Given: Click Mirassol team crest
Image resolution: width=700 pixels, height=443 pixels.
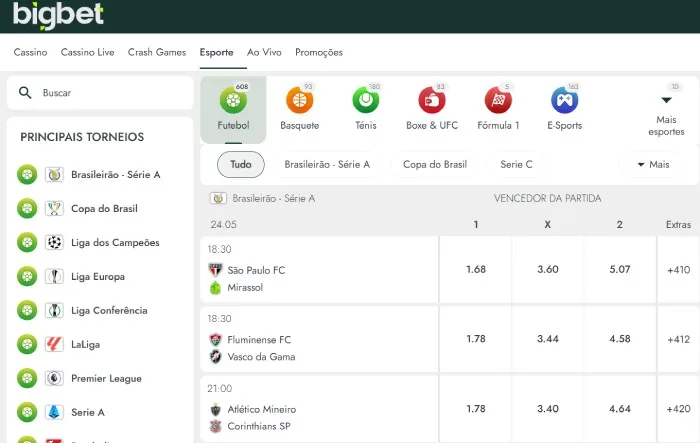Looking at the screenshot, I should pos(216,288).
